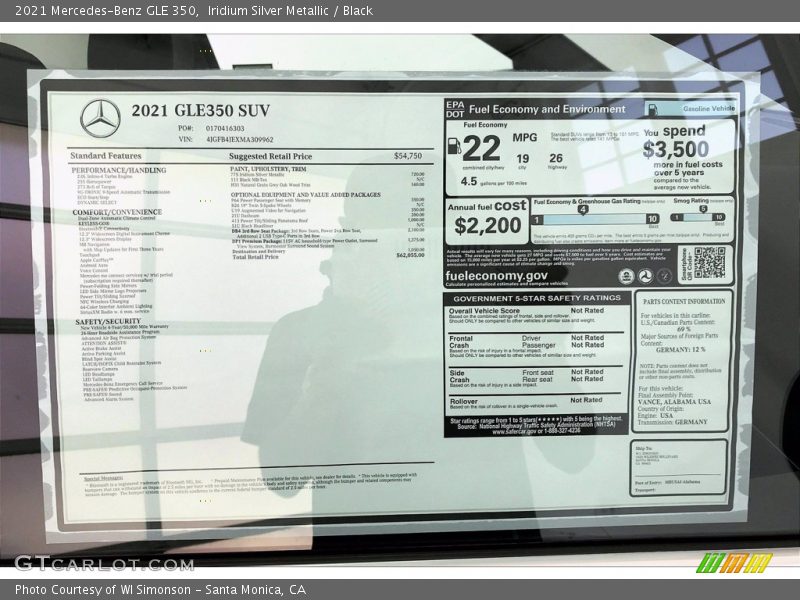Click the large 22 combined MPG figure
The height and width of the screenshot is (600, 800).
[481, 148]
